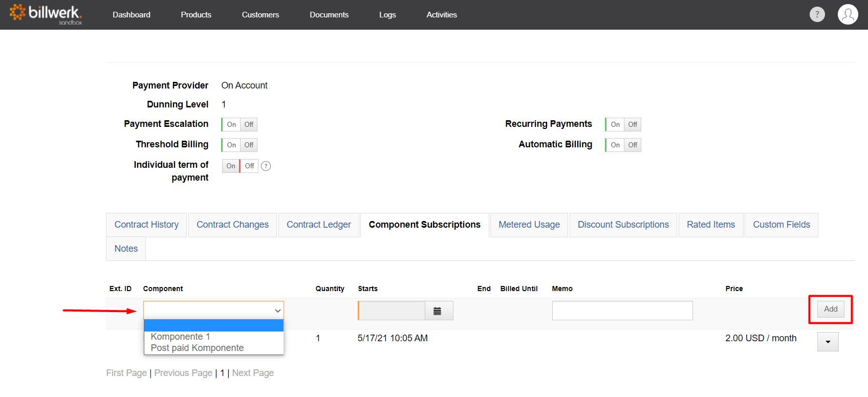Click the Billed Until column header

pos(519,289)
